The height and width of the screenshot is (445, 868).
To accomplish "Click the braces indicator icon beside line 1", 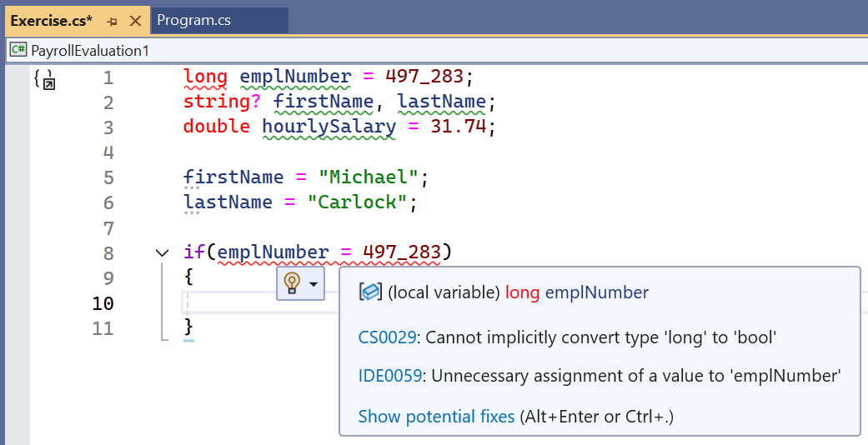I will click(x=45, y=78).
